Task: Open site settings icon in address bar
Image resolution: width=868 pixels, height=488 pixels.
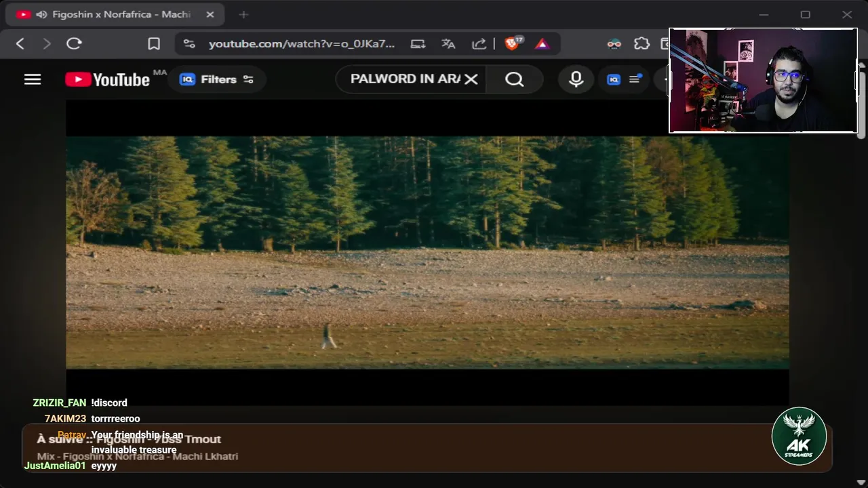Action: tap(189, 44)
